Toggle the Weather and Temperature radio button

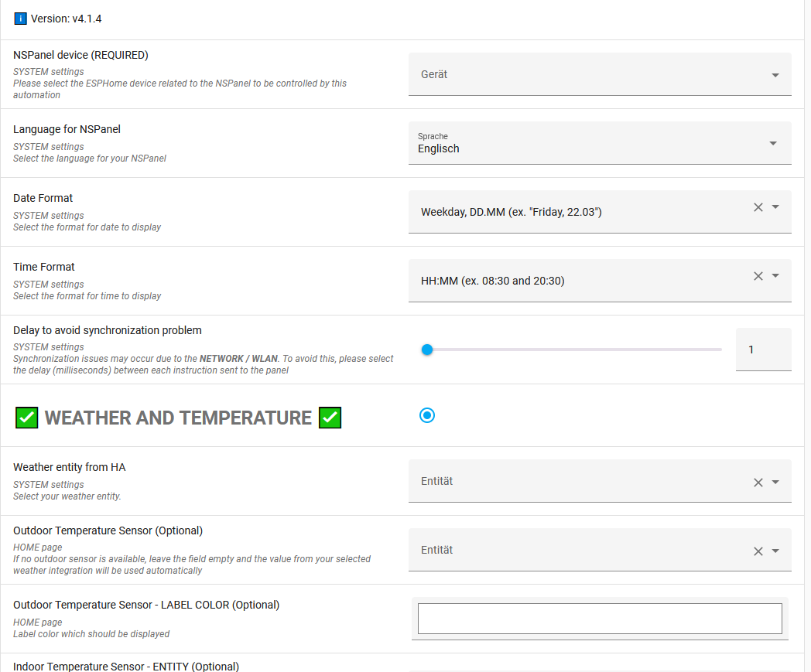[x=427, y=415]
